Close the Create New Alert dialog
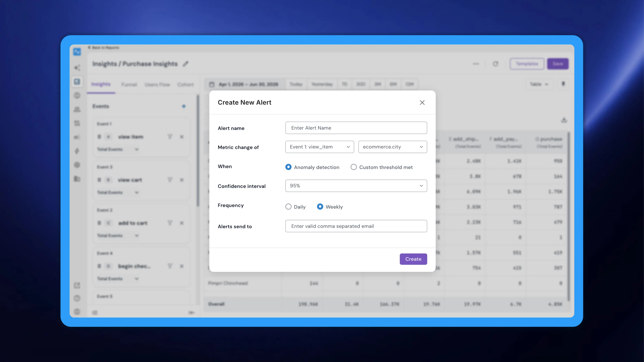Viewport: 644px width, 362px height. tap(422, 103)
